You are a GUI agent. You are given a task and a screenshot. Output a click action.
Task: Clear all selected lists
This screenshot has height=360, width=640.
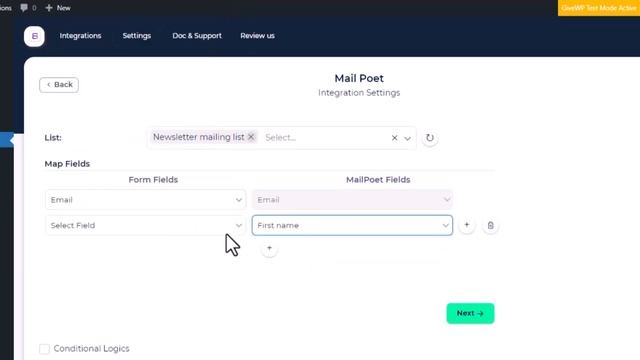point(394,138)
